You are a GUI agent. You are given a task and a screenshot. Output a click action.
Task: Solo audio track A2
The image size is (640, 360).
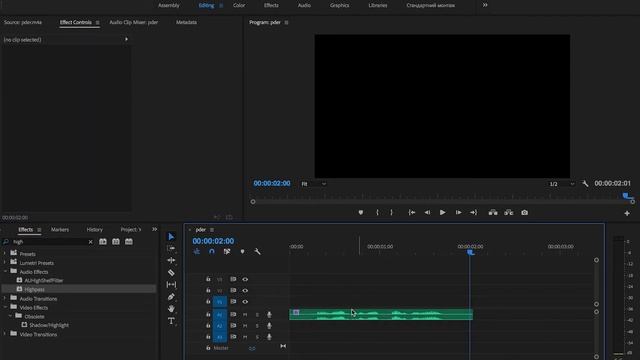click(257, 326)
